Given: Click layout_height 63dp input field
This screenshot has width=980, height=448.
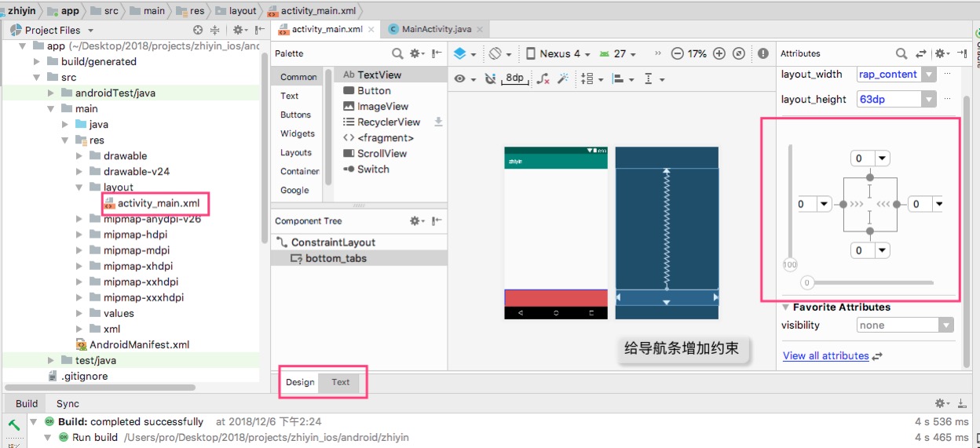Looking at the screenshot, I should click(x=889, y=99).
